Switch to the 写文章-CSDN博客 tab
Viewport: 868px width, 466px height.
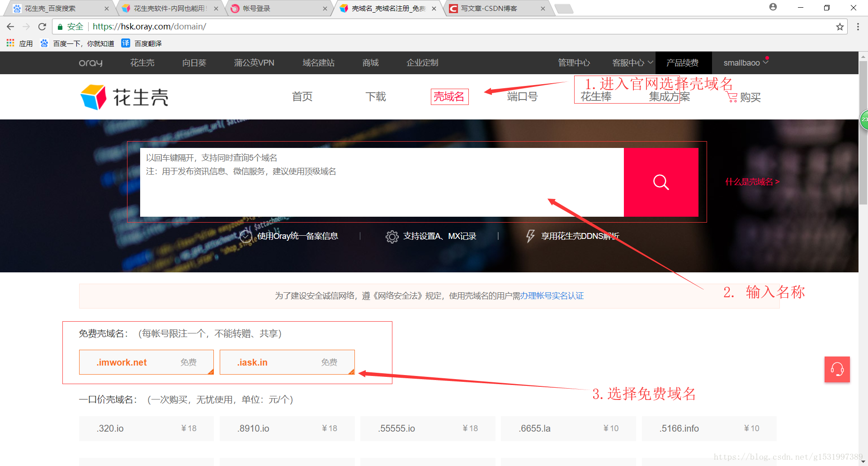coord(497,9)
